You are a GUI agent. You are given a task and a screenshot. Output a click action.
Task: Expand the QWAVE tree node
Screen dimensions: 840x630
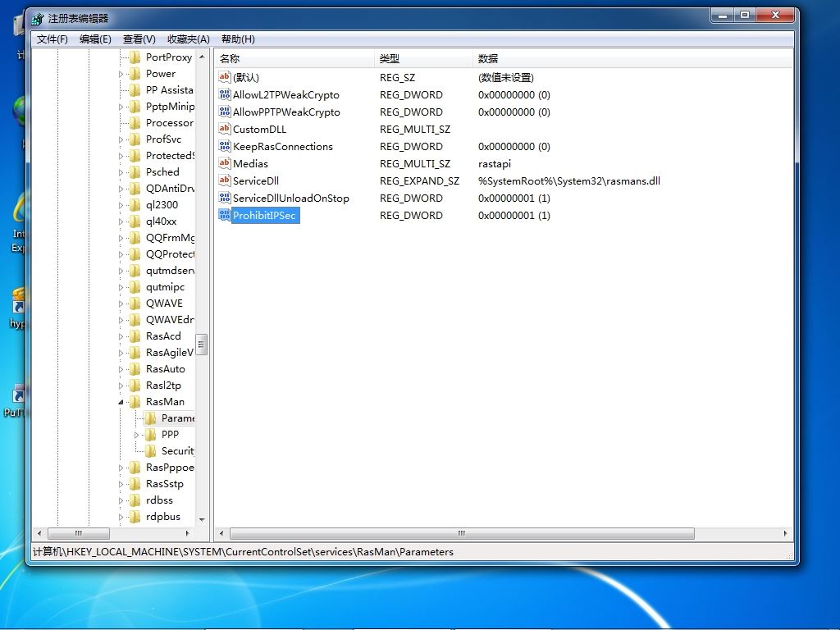click(121, 304)
